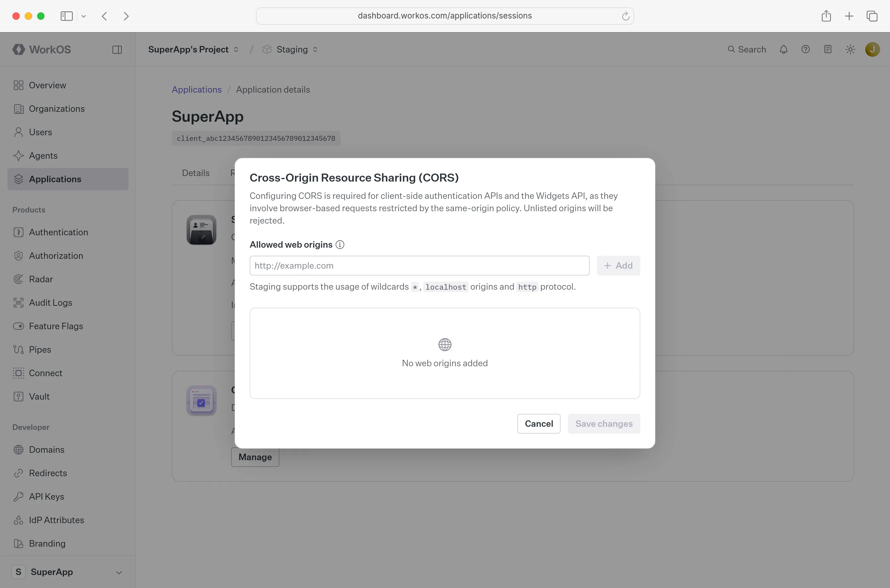The image size is (890, 588).
Task: Collapse the WorkOS sidebar panel
Action: pos(117,49)
